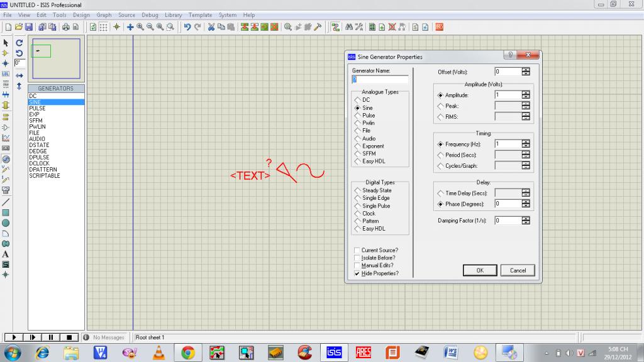The width and height of the screenshot is (644, 362).
Task: Adjust the Damping Factor spinner control
Action: (526, 221)
